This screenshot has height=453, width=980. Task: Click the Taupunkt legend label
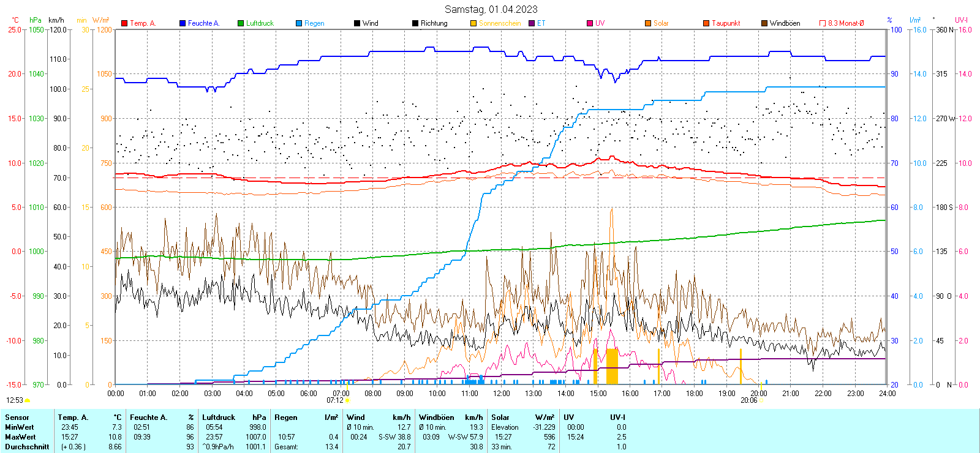click(x=726, y=23)
